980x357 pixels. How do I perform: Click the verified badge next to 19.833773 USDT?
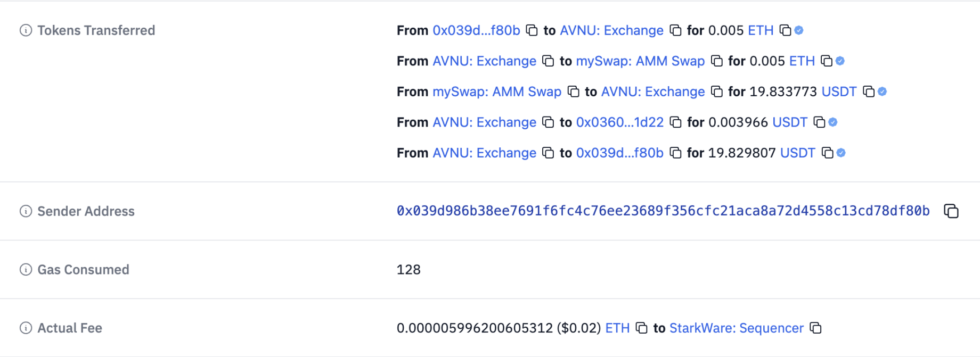[883, 92]
